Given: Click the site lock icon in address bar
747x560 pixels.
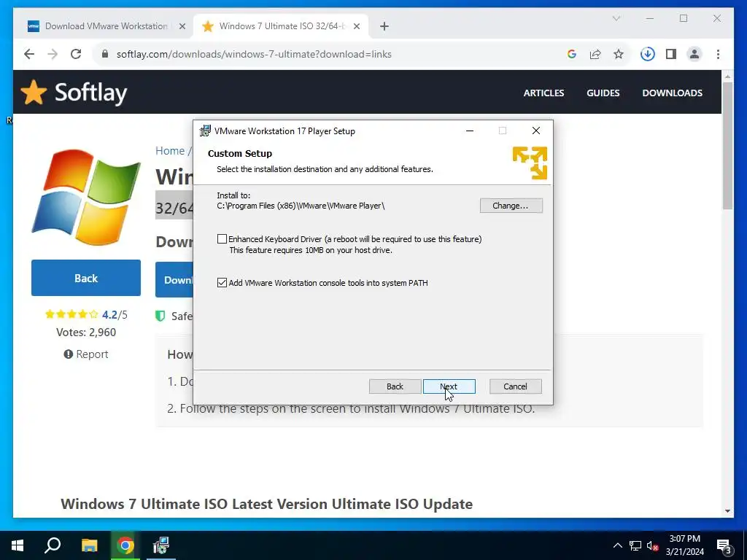Looking at the screenshot, I should [105, 54].
